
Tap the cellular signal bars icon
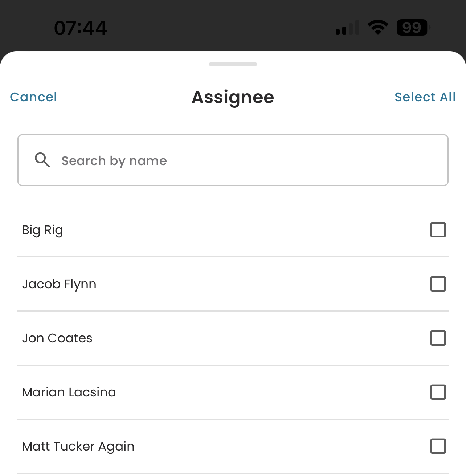pyautogui.click(x=347, y=28)
